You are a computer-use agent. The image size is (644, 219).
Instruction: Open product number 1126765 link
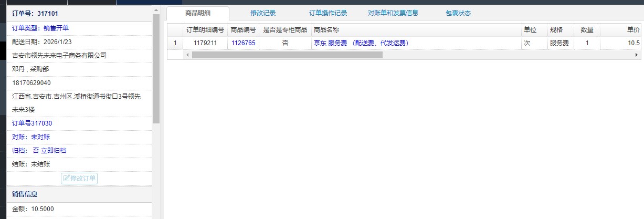(243, 43)
